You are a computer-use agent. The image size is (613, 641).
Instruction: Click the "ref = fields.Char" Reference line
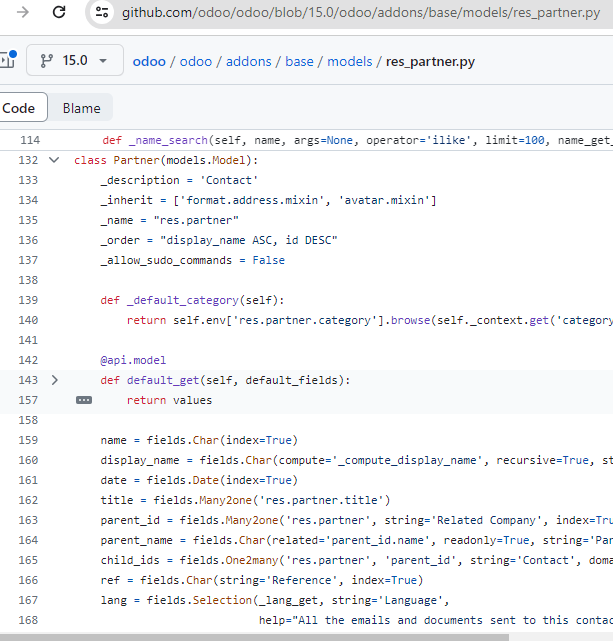pos(262,580)
